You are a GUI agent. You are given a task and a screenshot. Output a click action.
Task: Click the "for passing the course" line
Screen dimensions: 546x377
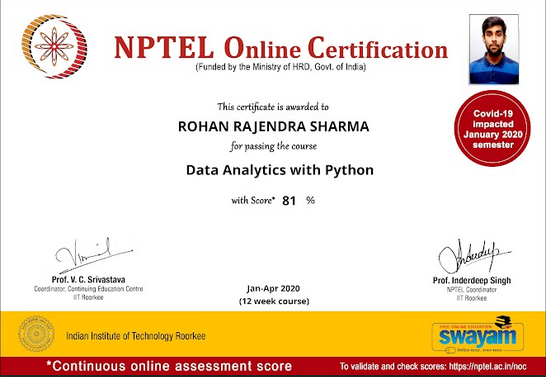(273, 146)
